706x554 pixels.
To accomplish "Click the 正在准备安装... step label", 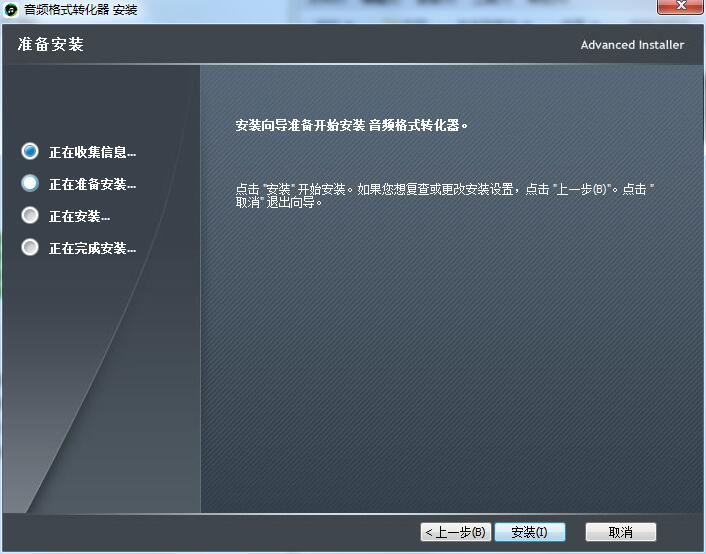I will [x=92, y=185].
